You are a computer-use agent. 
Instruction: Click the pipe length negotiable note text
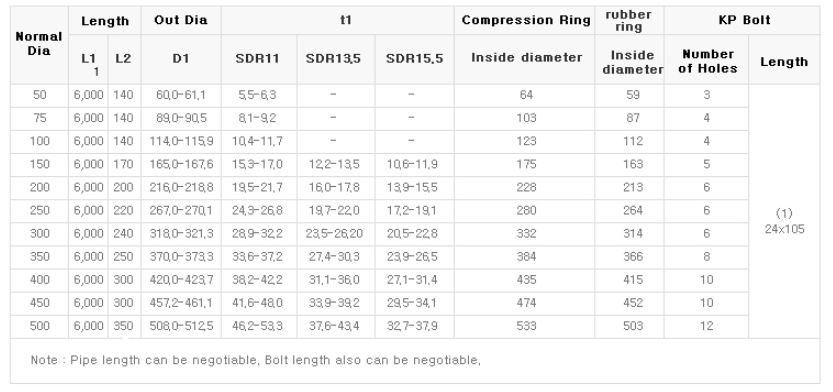(256, 360)
